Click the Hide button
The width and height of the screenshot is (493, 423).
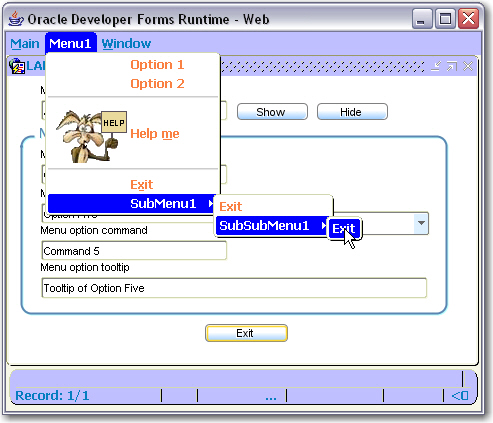[x=352, y=112]
